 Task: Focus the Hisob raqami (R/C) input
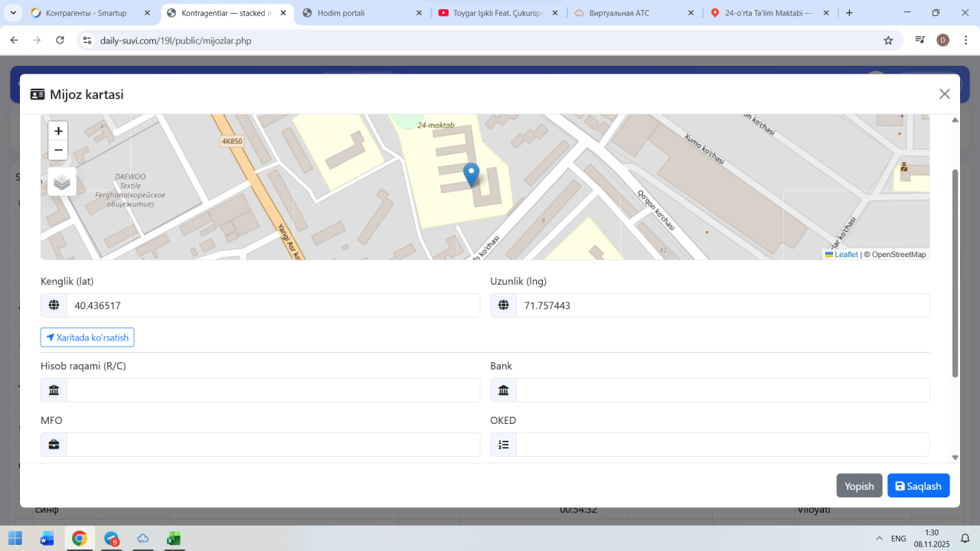272,390
